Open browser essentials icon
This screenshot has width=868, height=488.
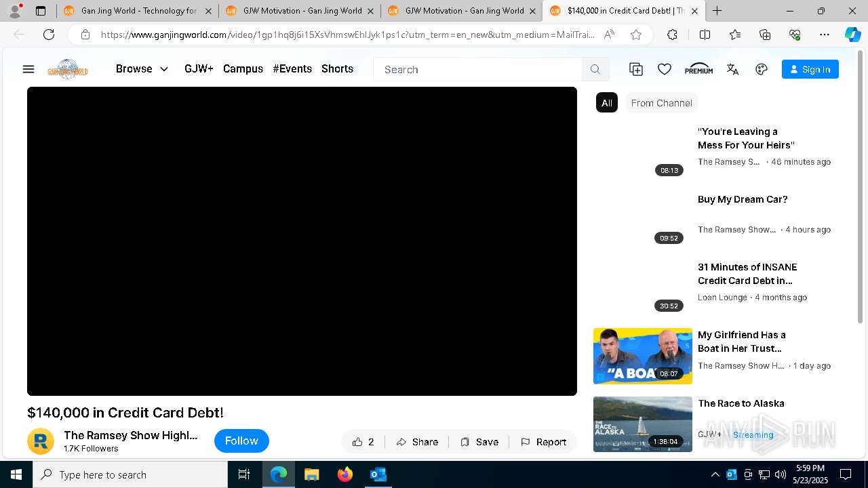point(795,35)
